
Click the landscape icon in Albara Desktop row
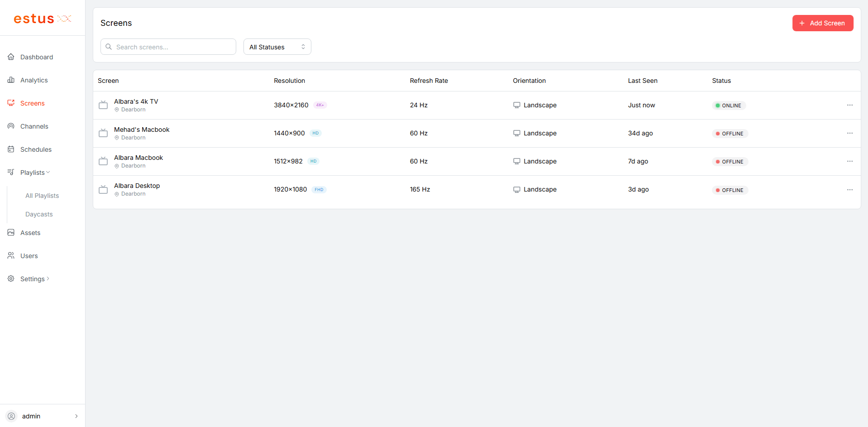(517, 189)
